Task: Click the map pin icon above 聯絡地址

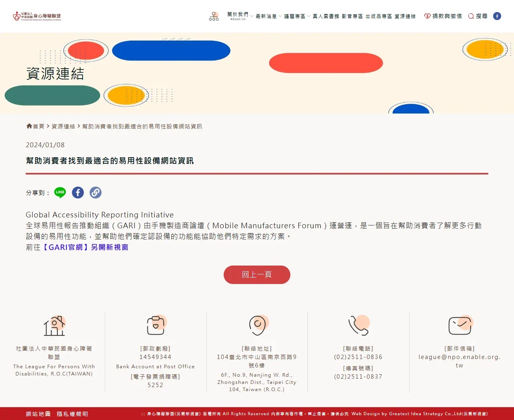Action: click(257, 325)
